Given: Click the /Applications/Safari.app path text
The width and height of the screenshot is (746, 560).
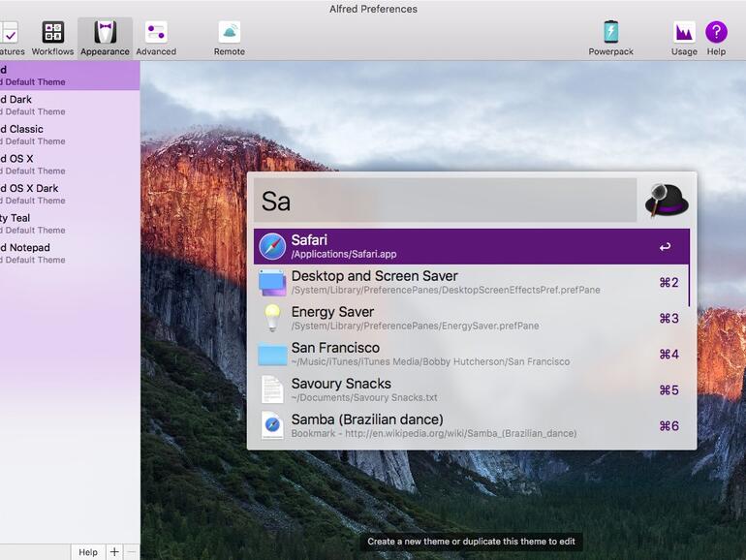Looking at the screenshot, I should pyautogui.click(x=344, y=254).
